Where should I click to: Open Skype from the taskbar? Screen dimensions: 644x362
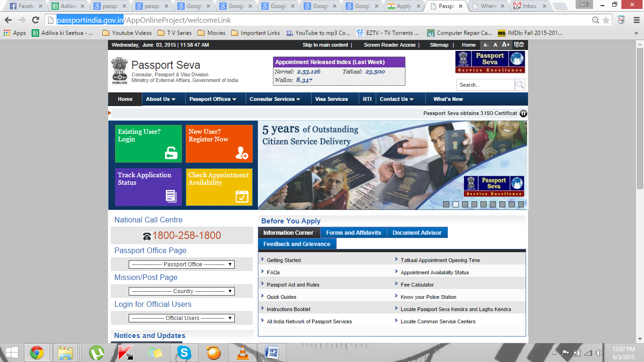(x=184, y=353)
